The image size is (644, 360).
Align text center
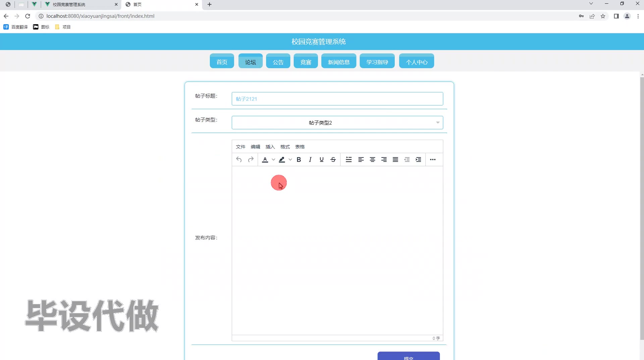click(x=372, y=160)
